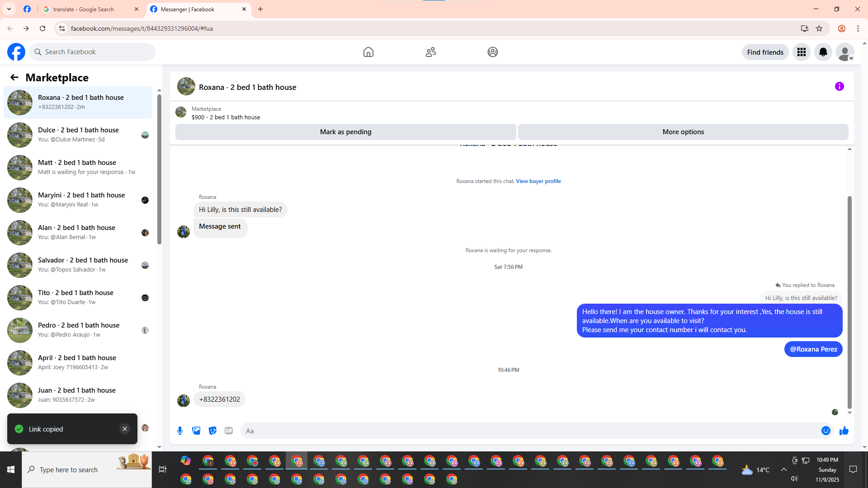Click the Find friends button
This screenshot has height=488, width=868.
tap(765, 52)
